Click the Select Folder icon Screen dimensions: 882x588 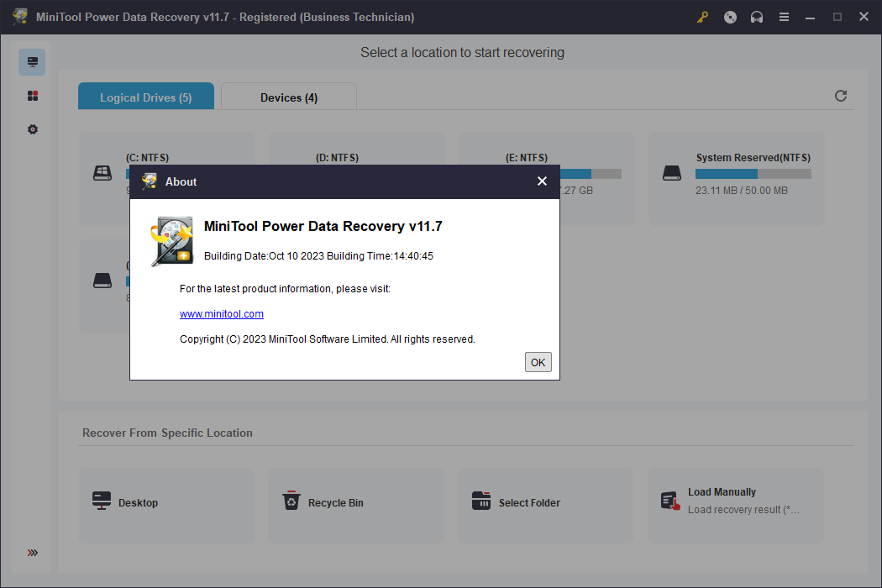tap(481, 501)
